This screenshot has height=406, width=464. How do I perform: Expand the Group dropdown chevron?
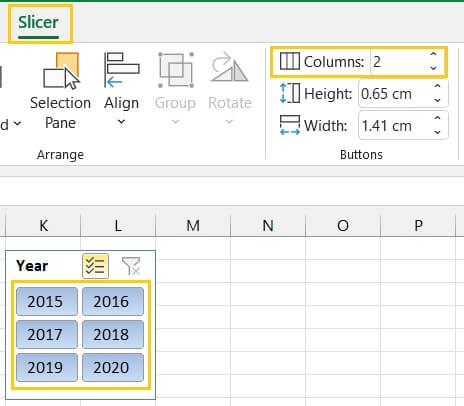[x=175, y=122]
